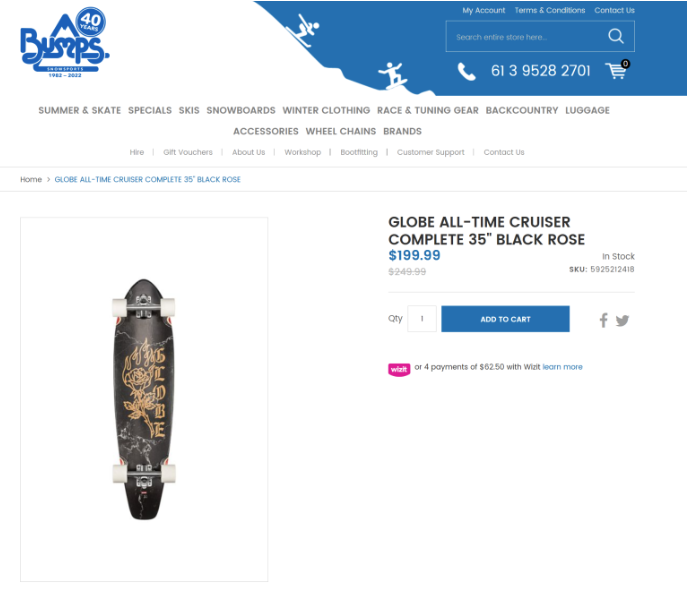This screenshot has width=689, height=597.
Task: Open the Snowboards menu
Action: 241,110
